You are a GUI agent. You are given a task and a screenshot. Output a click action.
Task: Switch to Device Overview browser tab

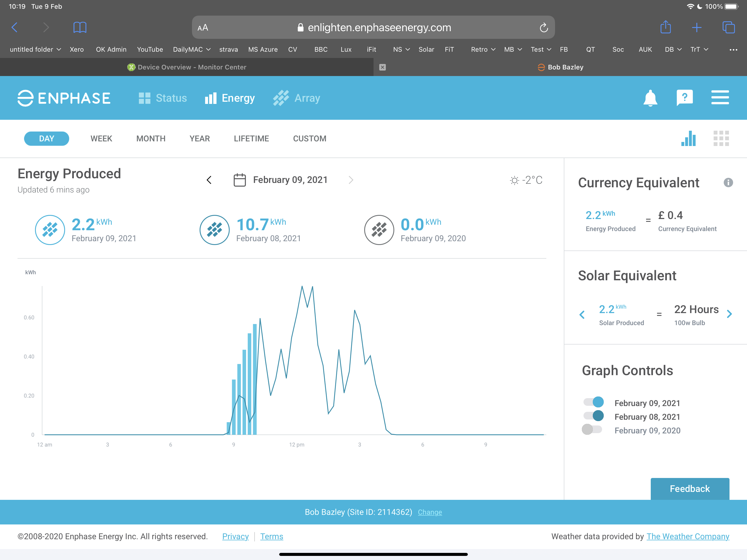(x=187, y=67)
